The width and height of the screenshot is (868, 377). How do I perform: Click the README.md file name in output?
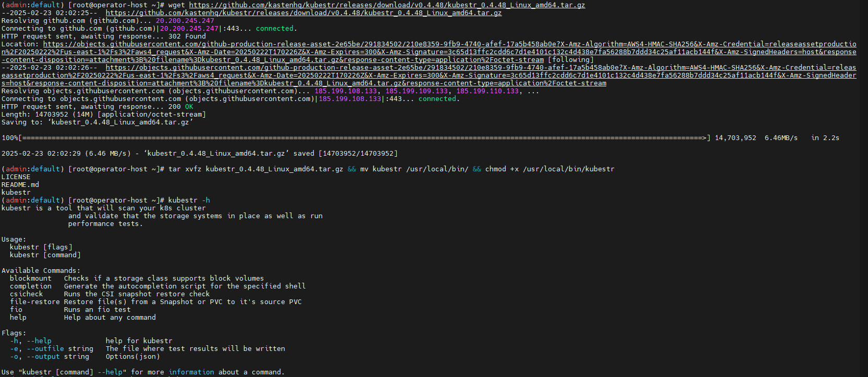[20, 185]
